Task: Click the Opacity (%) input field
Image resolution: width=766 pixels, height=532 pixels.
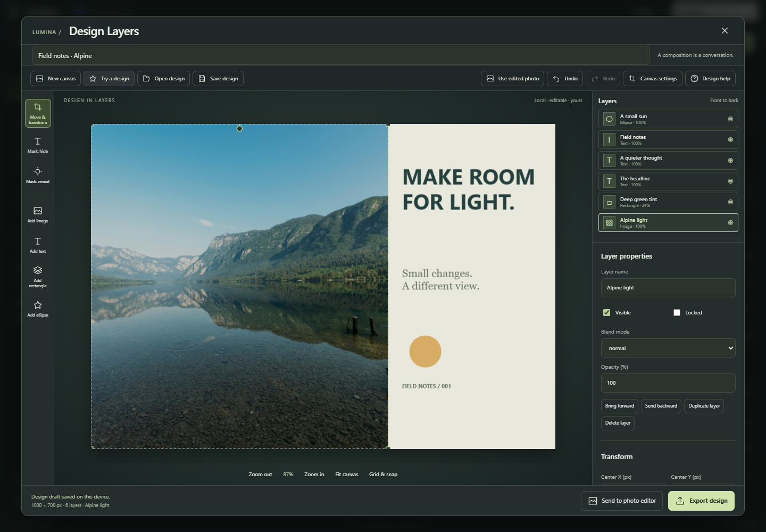Action: 668,383
